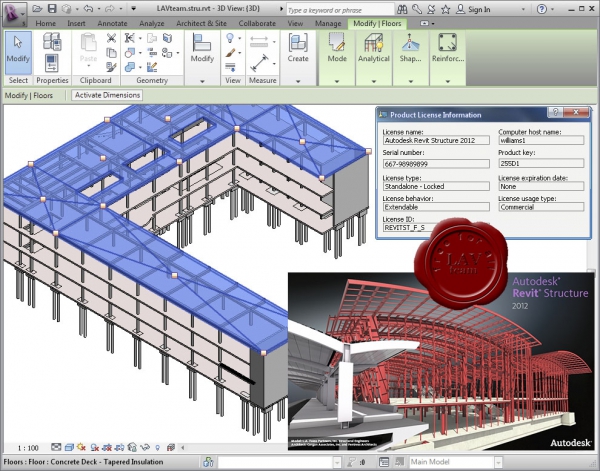This screenshot has height=471, width=600.
Task: Click the Undo arrow icon
Action: point(88,8)
